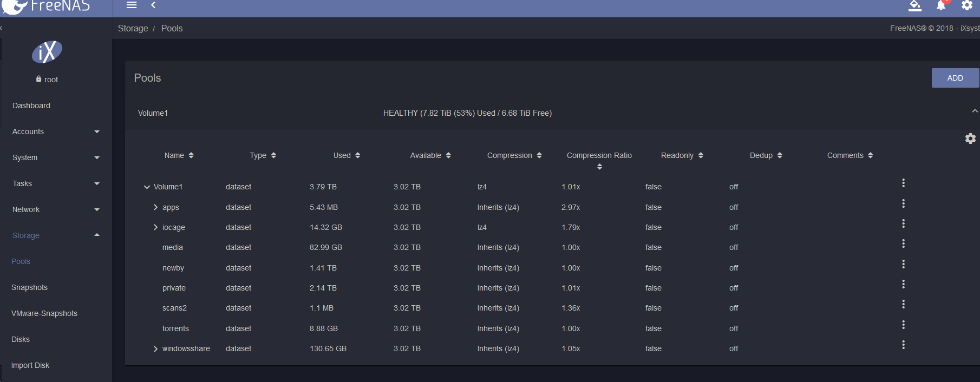The image size is (980, 382).
Task: Click the '1.79x' compression ratio value
Action: click(571, 227)
